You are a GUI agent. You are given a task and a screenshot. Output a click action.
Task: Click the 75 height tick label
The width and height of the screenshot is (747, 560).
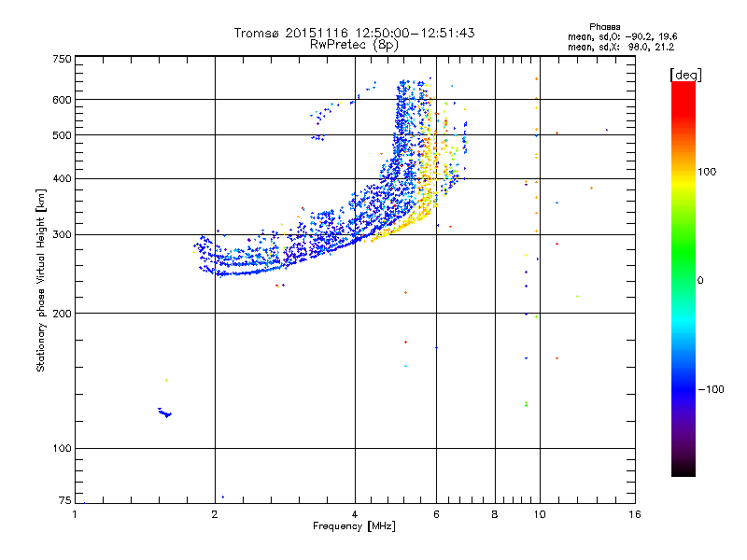pyautogui.click(x=65, y=500)
